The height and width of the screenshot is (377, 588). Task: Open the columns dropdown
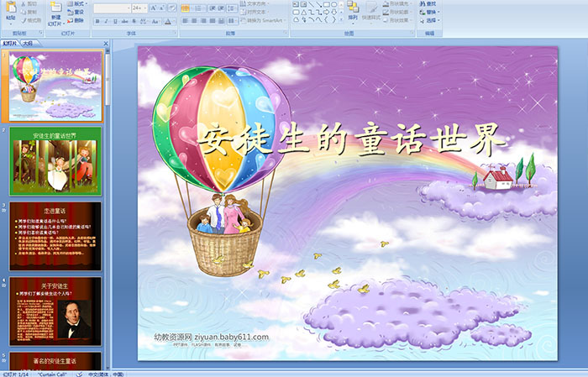(233, 21)
